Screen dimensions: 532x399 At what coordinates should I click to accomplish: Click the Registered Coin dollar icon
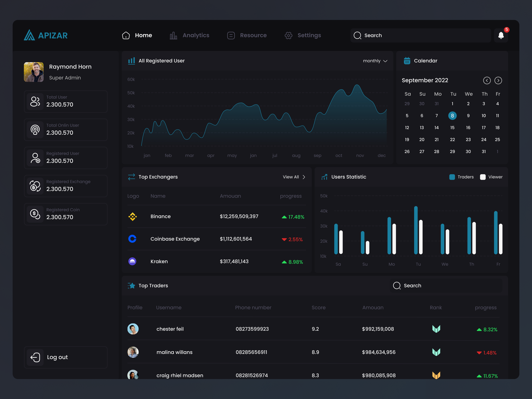click(35, 214)
